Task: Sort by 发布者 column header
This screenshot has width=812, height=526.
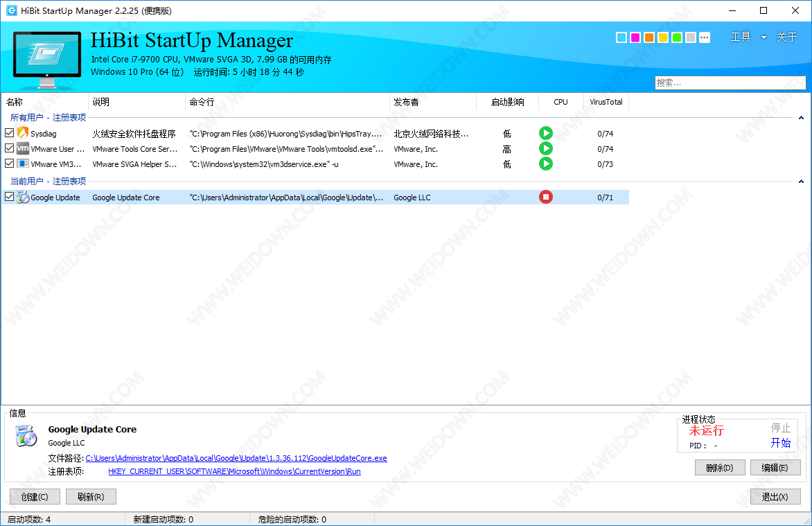Action: 433,102
